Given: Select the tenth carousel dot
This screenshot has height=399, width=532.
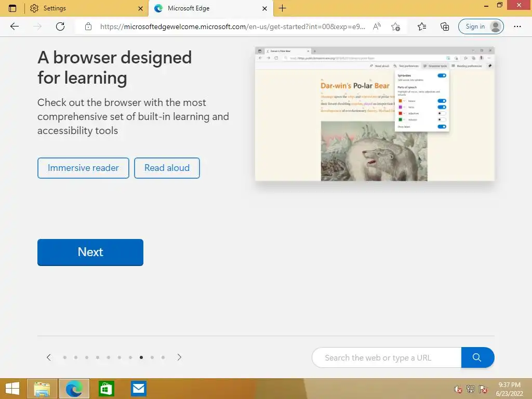Looking at the screenshot, I should pos(163,357).
